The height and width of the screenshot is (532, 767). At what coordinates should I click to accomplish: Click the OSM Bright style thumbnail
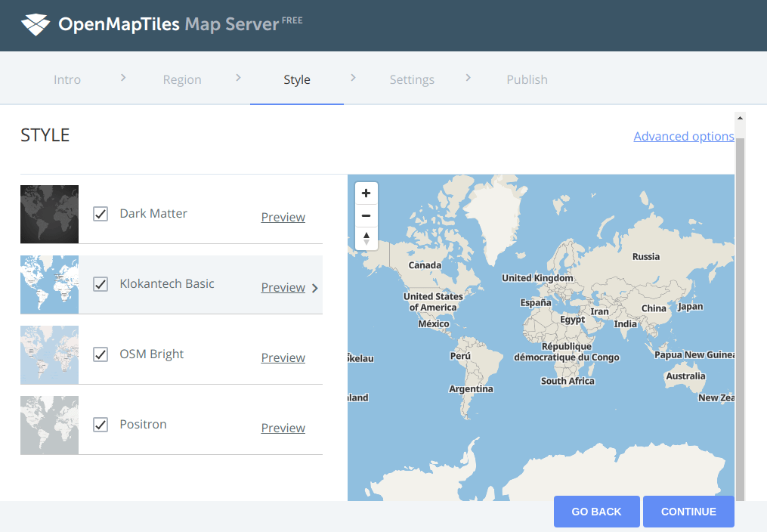point(49,354)
